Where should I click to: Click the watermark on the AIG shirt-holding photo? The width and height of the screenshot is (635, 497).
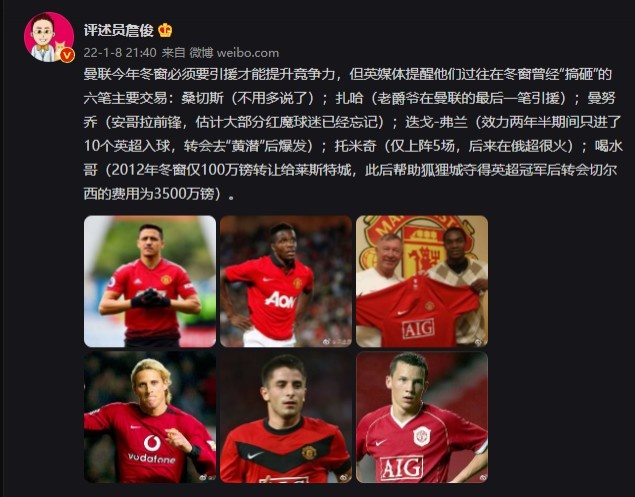click(x=478, y=342)
